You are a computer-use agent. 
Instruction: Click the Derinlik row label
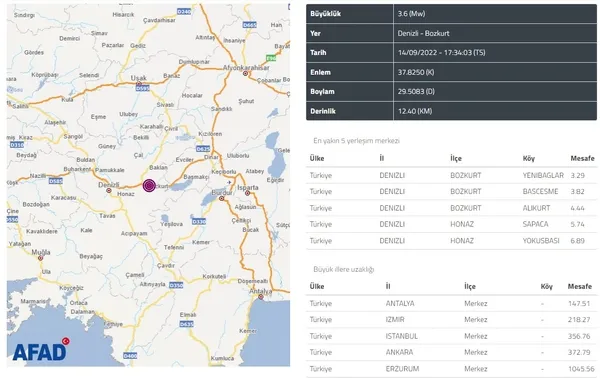point(323,111)
